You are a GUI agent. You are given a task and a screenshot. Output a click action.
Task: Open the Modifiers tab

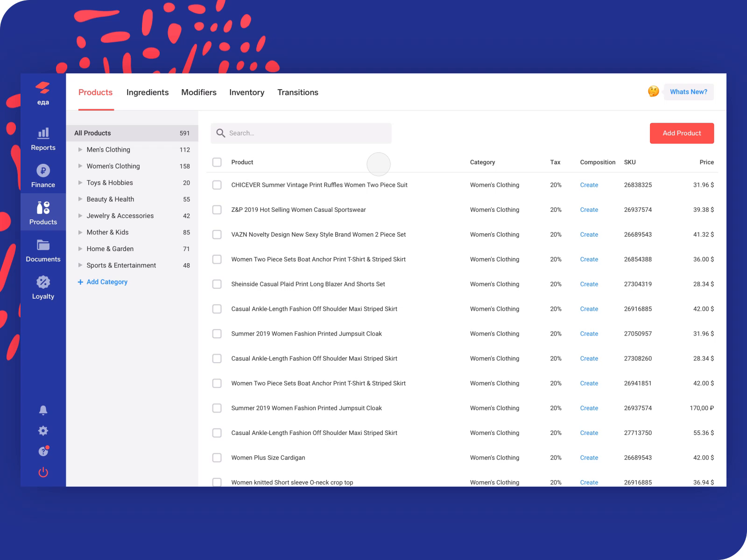tap(198, 92)
